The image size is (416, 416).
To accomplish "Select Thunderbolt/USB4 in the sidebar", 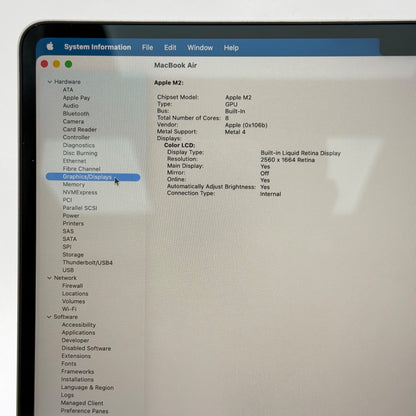I will point(87,263).
